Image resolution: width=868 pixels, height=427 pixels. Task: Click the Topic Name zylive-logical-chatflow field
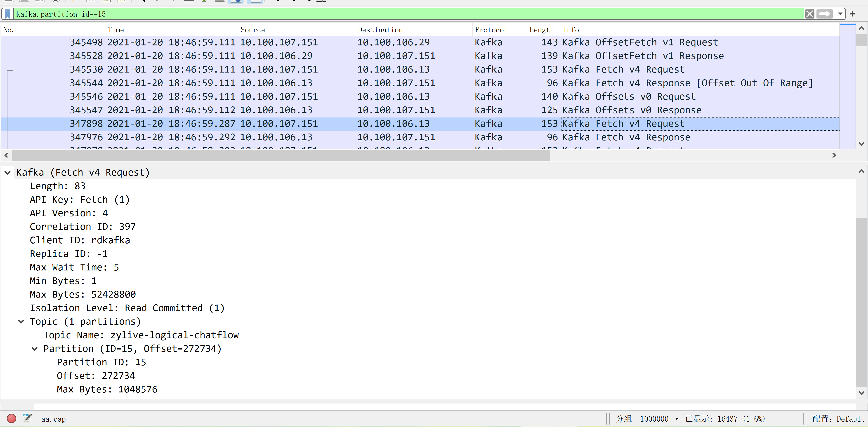[x=141, y=335]
